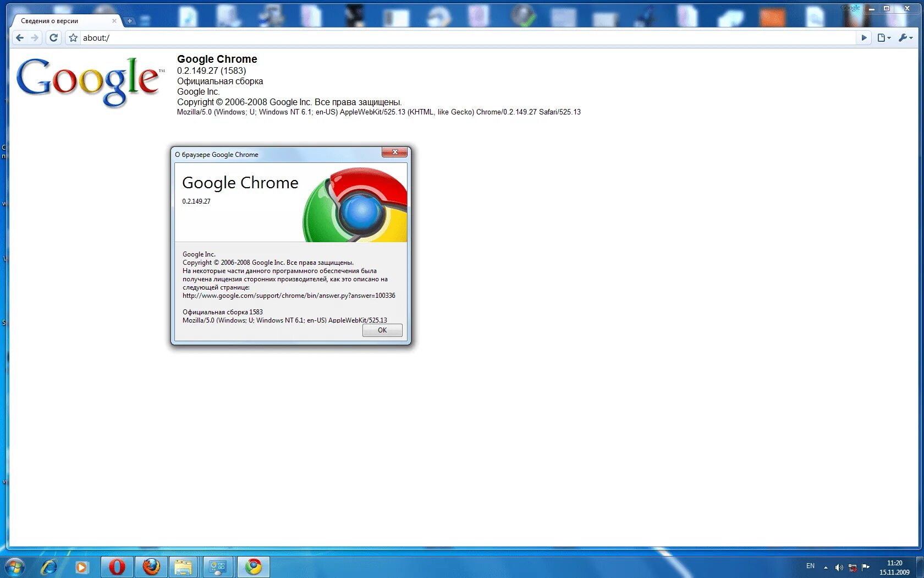Click OK in the About Chrome dialog

(382, 330)
